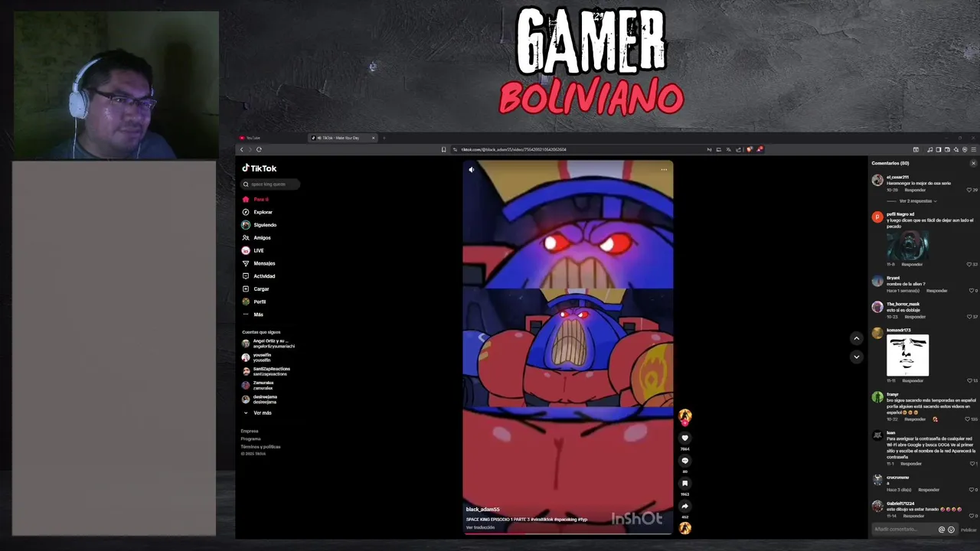Go to previous video arrow
Viewport: 980px width, 551px height.
click(857, 338)
